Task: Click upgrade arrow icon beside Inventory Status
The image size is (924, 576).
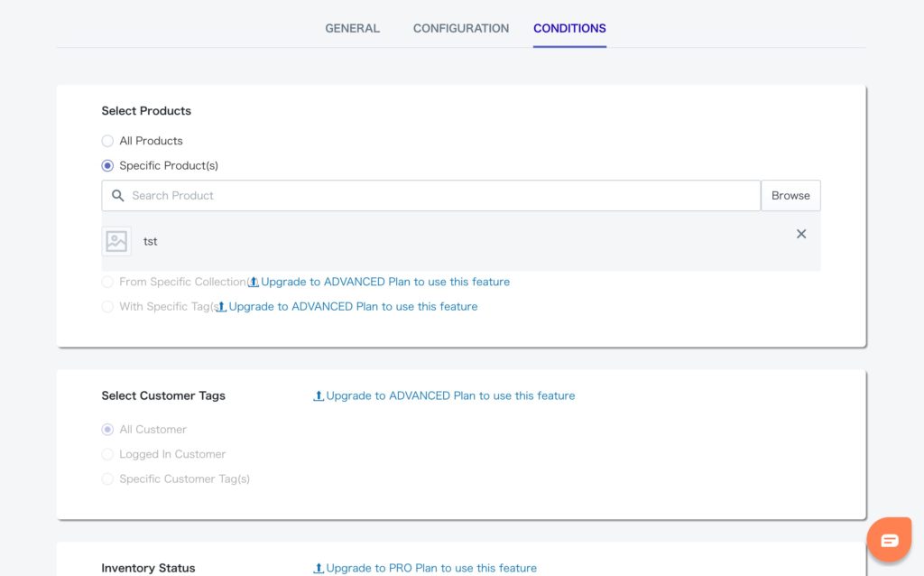Action: point(319,568)
